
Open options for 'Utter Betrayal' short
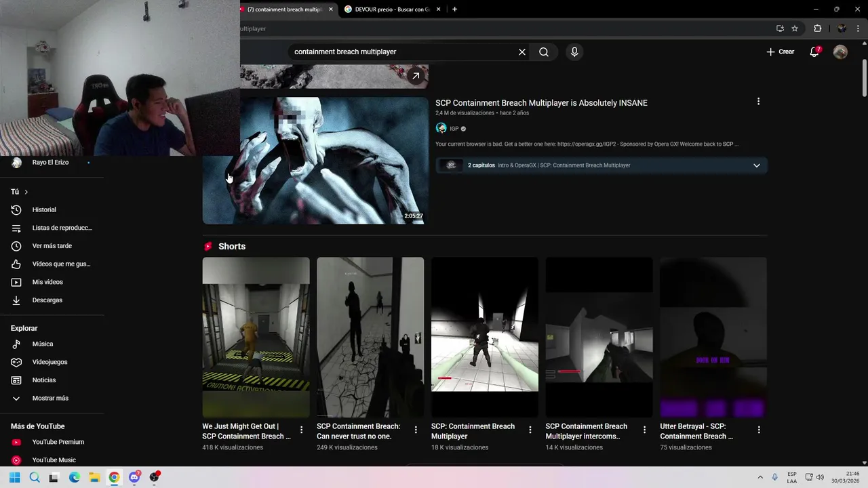click(759, 430)
